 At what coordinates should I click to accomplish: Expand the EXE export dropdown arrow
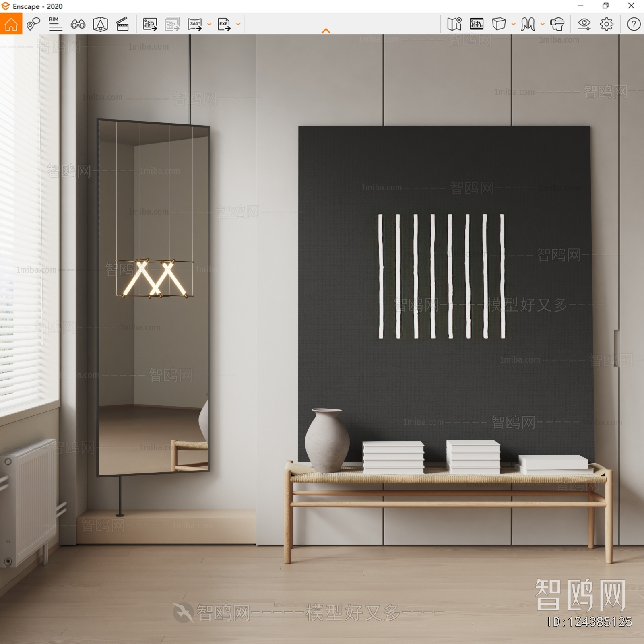[238, 24]
